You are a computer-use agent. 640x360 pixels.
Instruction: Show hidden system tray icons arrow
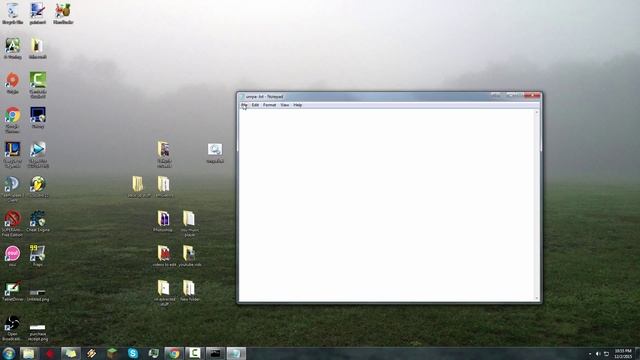coord(589,354)
